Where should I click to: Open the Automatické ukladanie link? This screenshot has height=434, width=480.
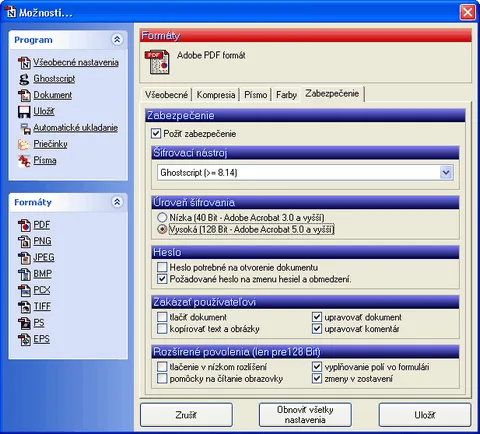(75, 128)
